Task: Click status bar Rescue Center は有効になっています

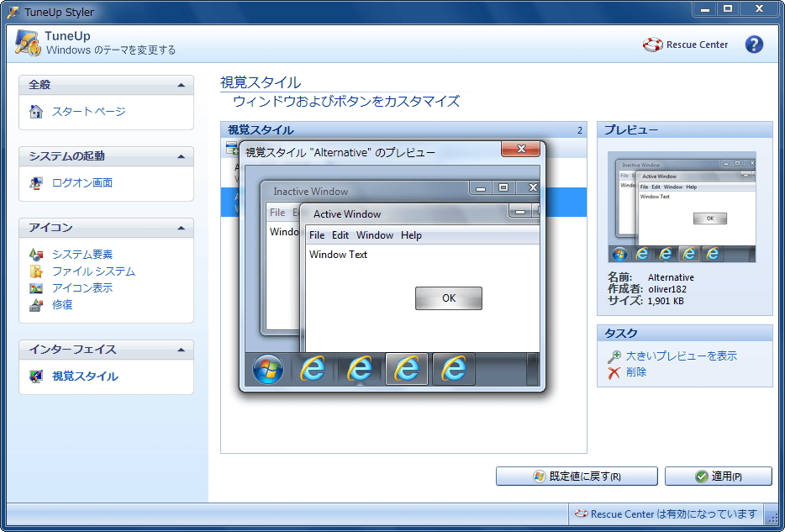Action: click(666, 514)
